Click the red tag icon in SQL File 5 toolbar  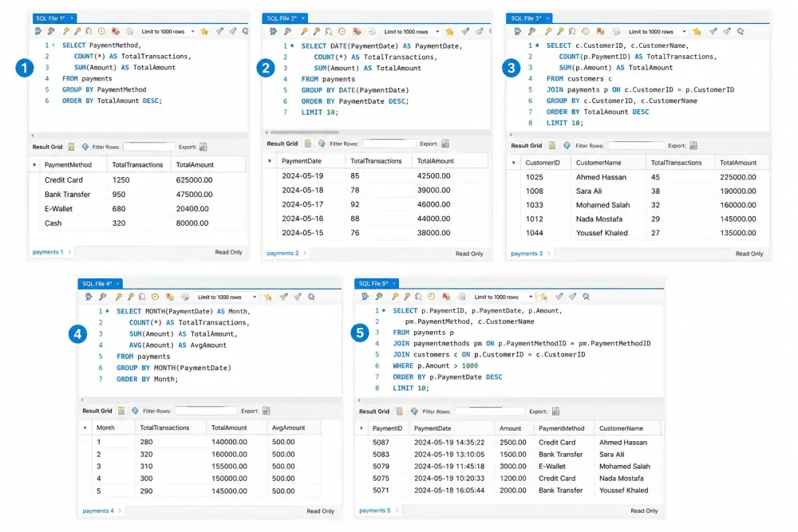pos(446,297)
